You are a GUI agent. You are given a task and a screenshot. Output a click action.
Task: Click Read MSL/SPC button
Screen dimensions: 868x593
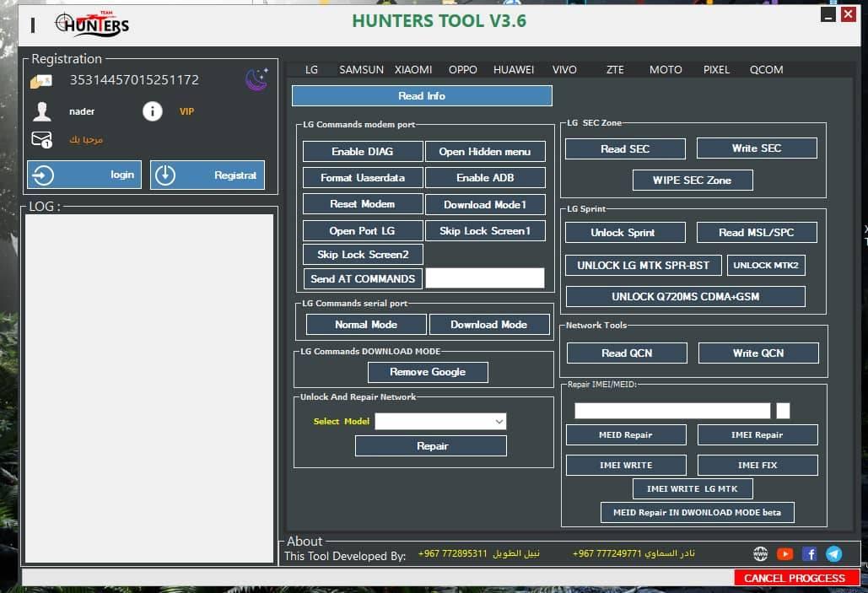coord(757,233)
